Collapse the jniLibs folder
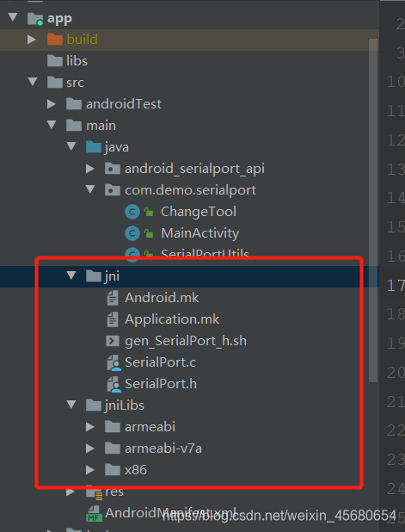 coord(71,405)
